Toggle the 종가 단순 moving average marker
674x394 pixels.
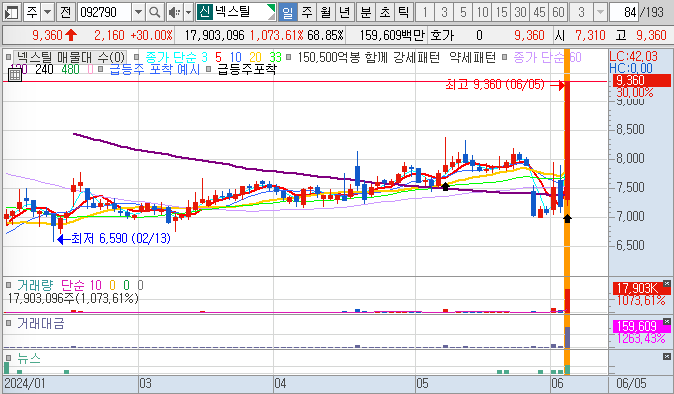tap(137, 57)
